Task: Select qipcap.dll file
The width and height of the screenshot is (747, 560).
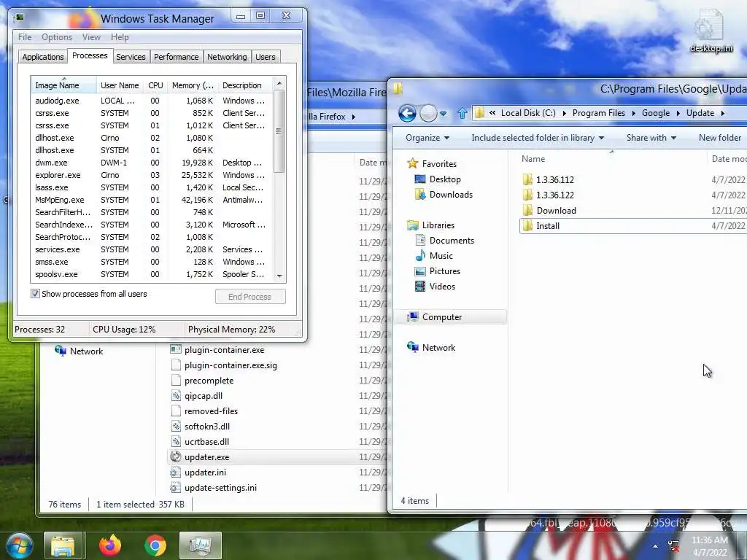Action: click(x=203, y=396)
